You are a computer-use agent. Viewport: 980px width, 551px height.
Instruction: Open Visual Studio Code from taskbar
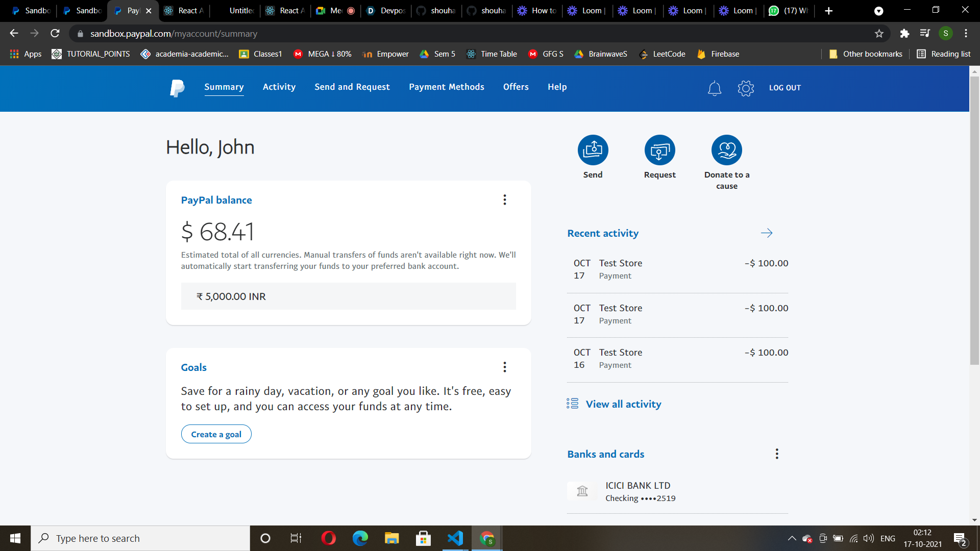click(x=455, y=538)
